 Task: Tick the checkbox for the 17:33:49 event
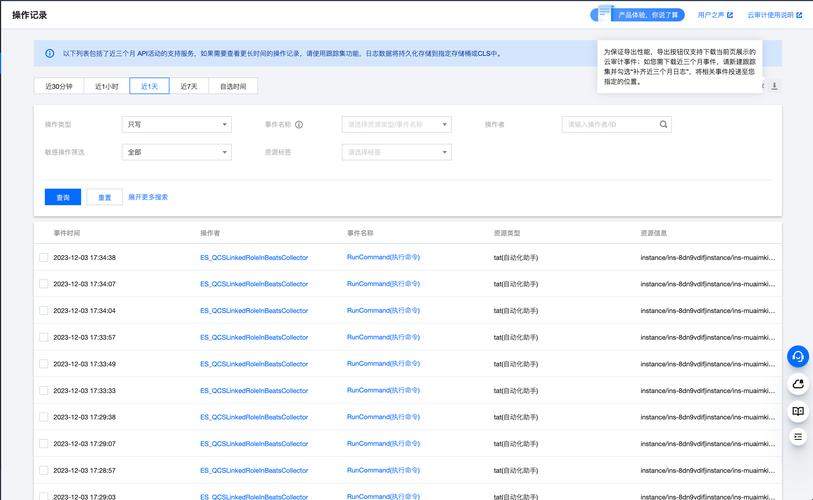pos(44,364)
